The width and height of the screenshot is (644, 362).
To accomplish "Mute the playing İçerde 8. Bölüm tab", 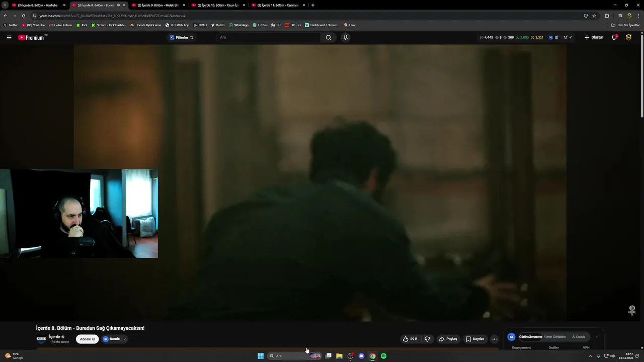I will [x=118, y=5].
